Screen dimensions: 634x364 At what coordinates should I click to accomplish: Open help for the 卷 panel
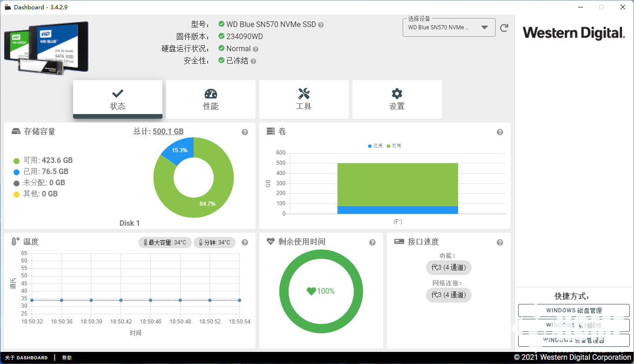[500, 132]
